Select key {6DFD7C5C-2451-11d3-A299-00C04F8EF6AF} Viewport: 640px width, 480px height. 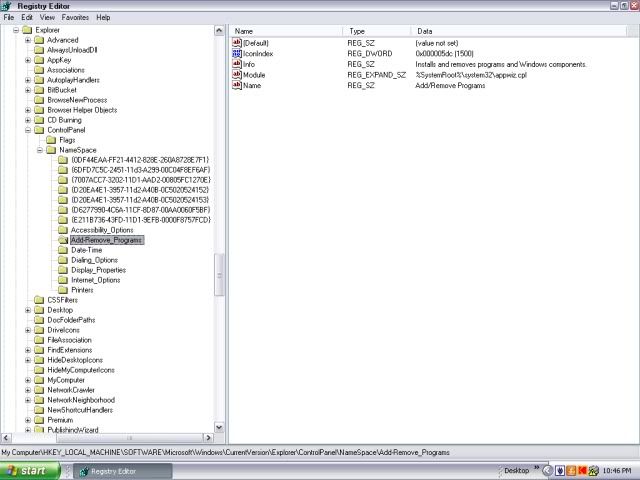(140, 170)
